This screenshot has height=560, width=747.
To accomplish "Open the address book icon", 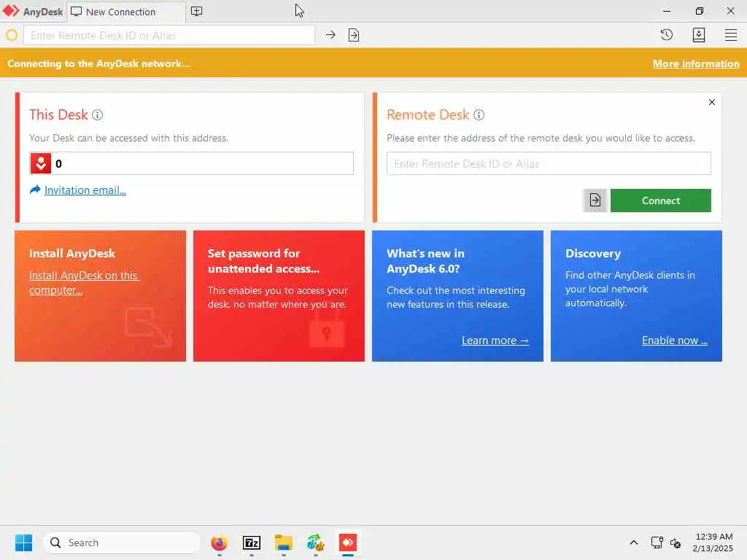I will (698, 35).
